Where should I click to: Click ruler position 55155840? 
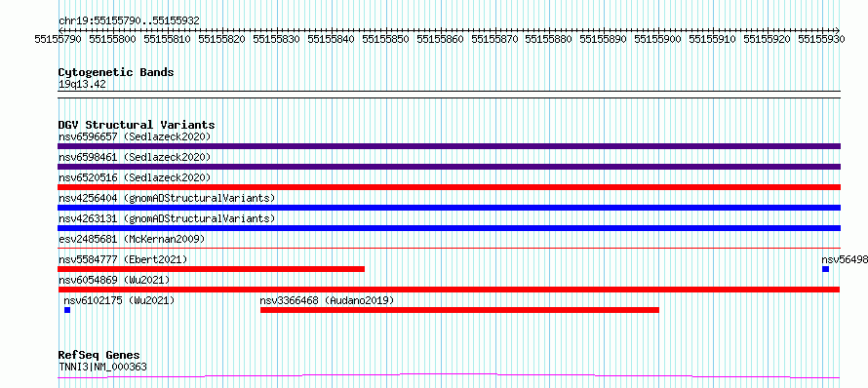[x=331, y=39]
